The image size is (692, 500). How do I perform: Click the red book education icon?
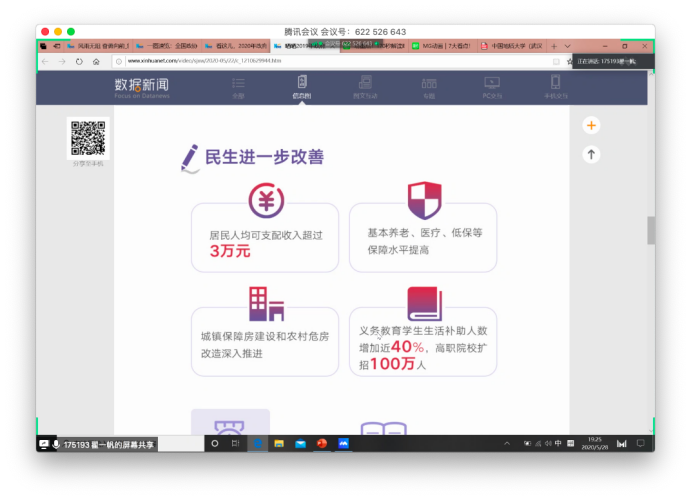pyautogui.click(x=424, y=304)
